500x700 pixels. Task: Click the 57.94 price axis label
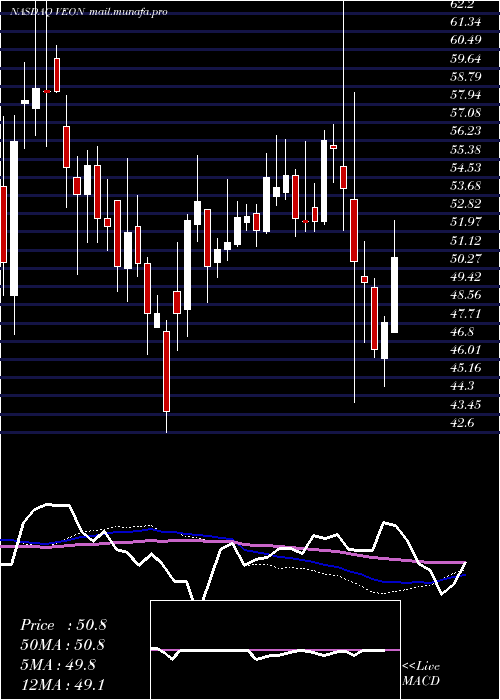coord(466,94)
